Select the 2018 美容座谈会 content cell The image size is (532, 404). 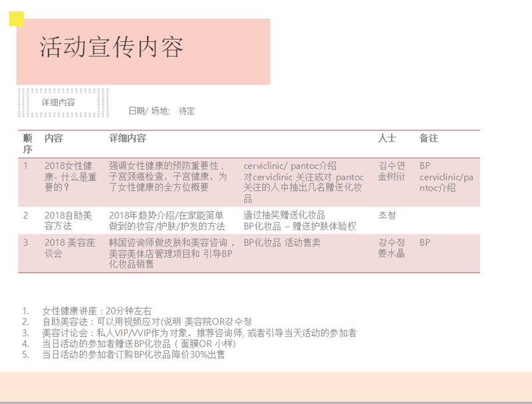tap(70, 248)
